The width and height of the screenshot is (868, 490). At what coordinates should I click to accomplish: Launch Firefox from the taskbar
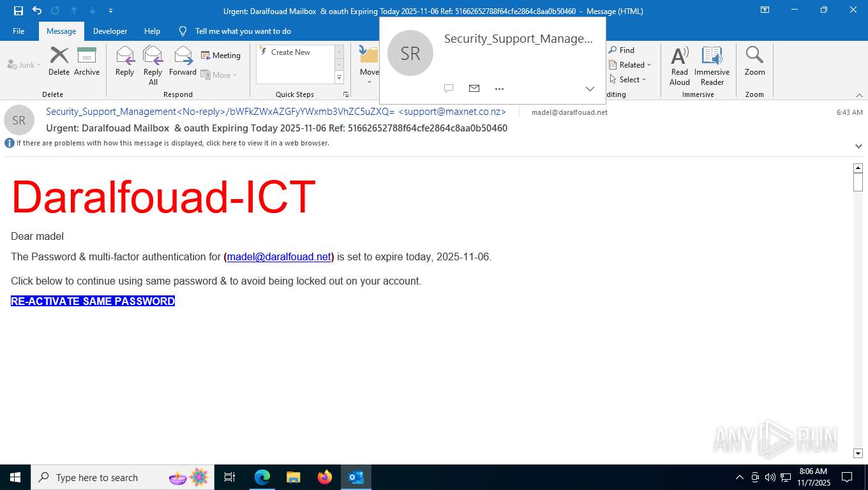click(x=325, y=477)
